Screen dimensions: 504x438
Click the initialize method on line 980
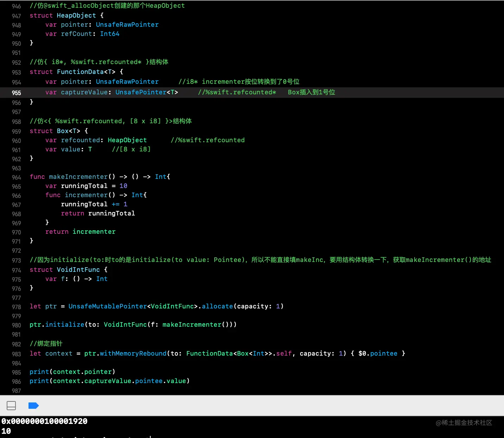point(65,325)
